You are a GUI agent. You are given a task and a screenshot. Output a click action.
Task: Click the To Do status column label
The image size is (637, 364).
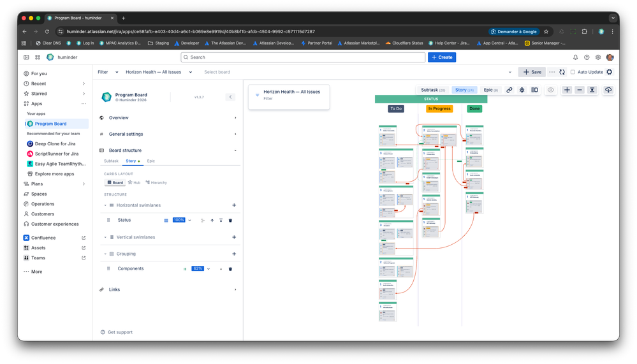click(396, 108)
